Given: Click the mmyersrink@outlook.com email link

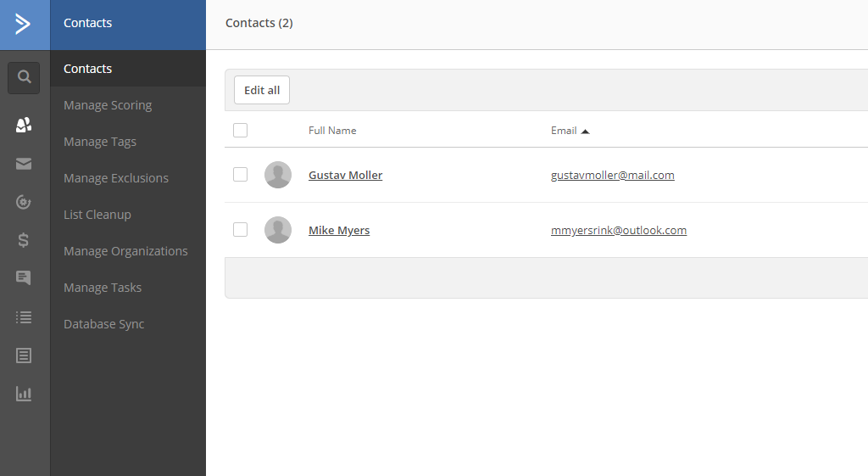Looking at the screenshot, I should pyautogui.click(x=619, y=231).
